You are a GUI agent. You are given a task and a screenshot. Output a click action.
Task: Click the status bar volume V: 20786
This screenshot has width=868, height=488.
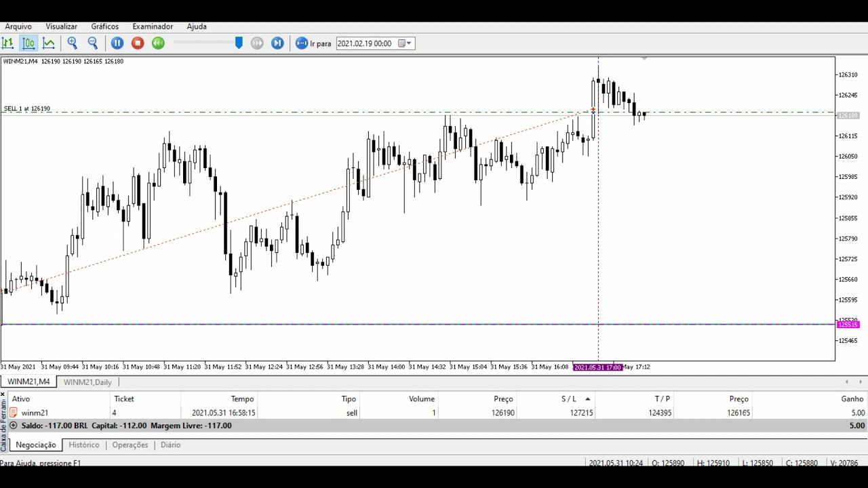[844, 463]
